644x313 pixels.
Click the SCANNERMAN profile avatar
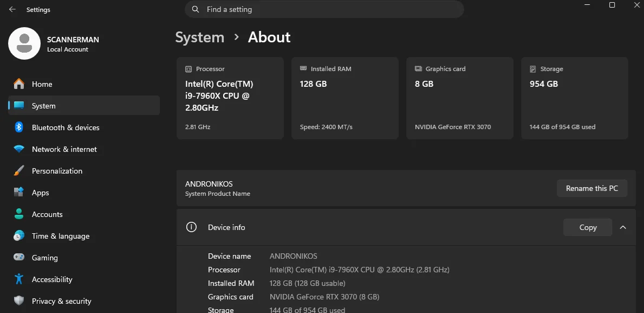click(24, 43)
